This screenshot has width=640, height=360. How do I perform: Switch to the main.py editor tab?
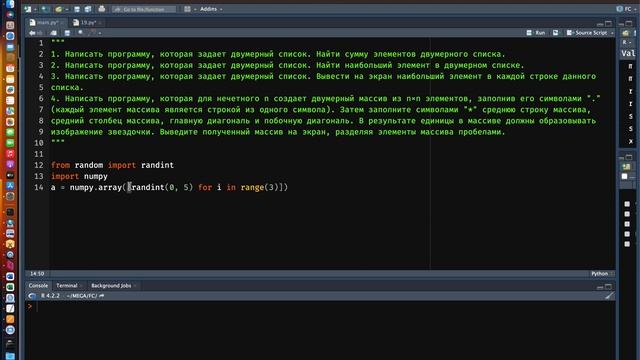click(48, 23)
